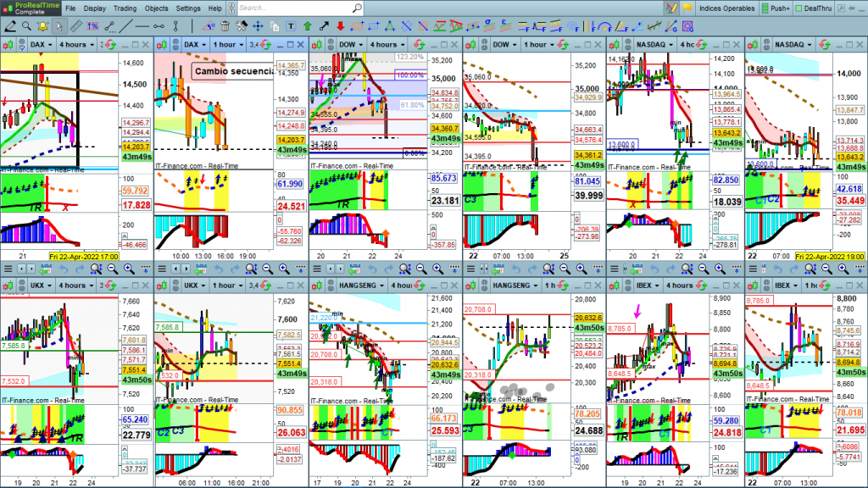Open the first NASDAQ chart's instrument dropdown
This screenshot has height=488, width=868.
669,44
